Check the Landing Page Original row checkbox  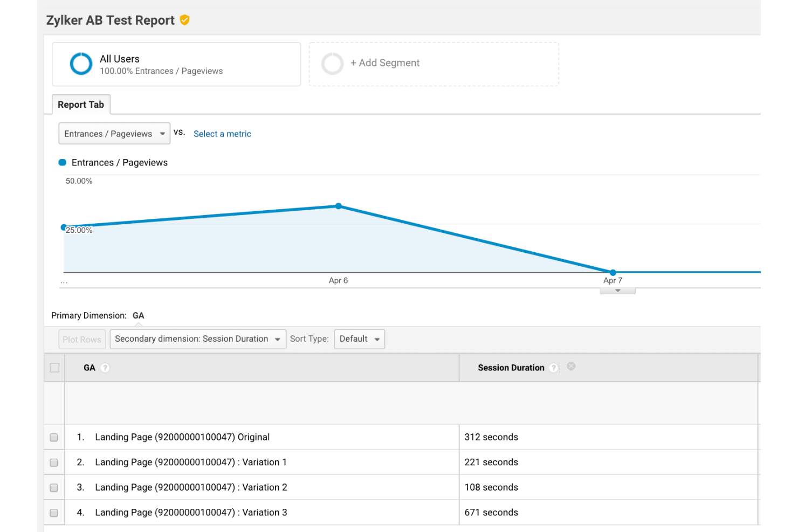point(54,437)
